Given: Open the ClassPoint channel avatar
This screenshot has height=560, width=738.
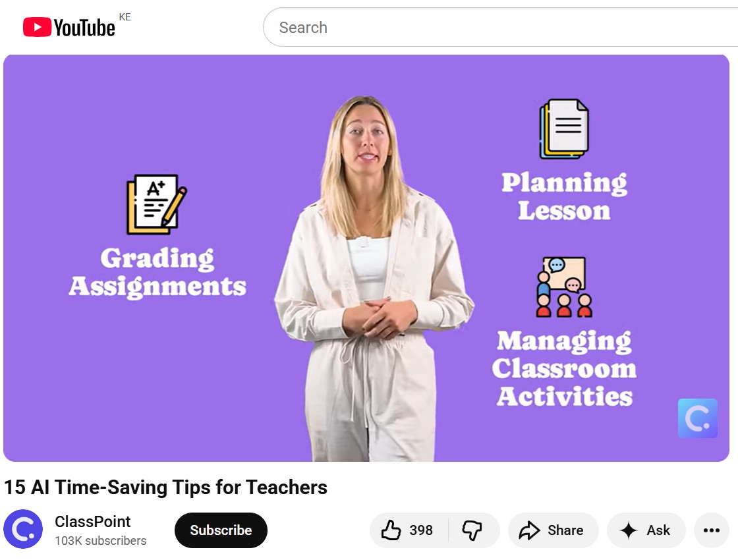Looking at the screenshot, I should (x=23, y=529).
